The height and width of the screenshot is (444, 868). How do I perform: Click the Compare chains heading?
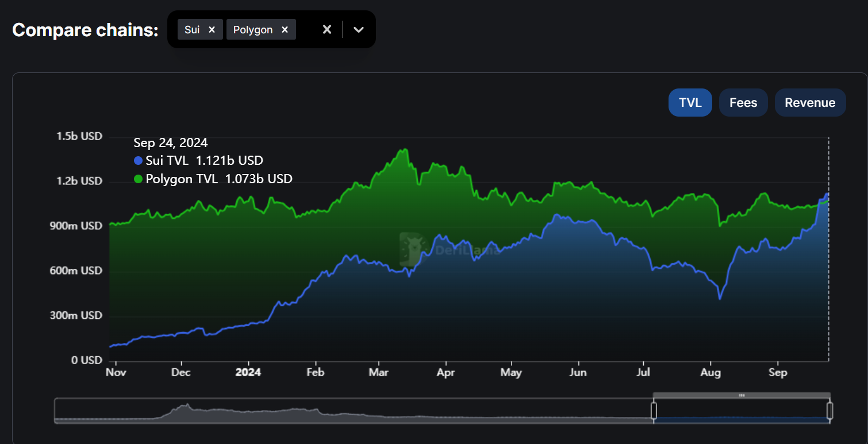pyautogui.click(x=85, y=29)
